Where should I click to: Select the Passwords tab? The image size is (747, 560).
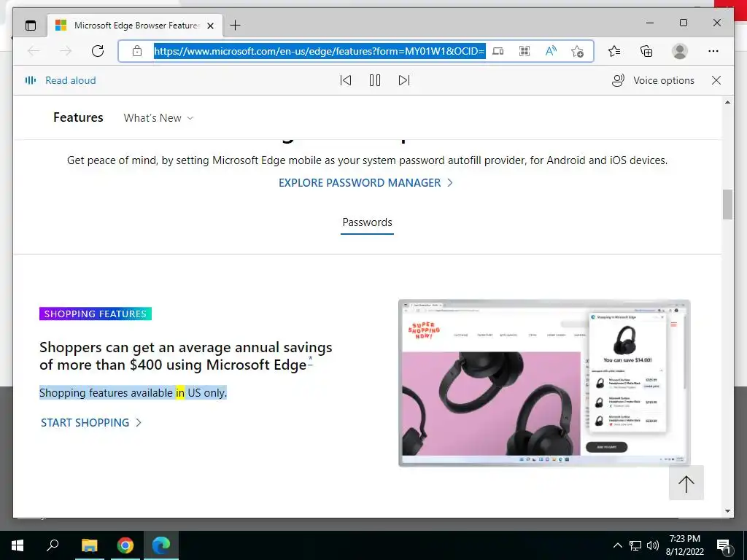click(x=368, y=222)
